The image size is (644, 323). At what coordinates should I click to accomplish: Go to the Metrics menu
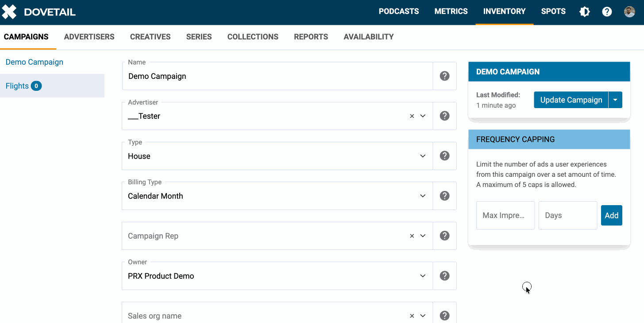point(451,12)
